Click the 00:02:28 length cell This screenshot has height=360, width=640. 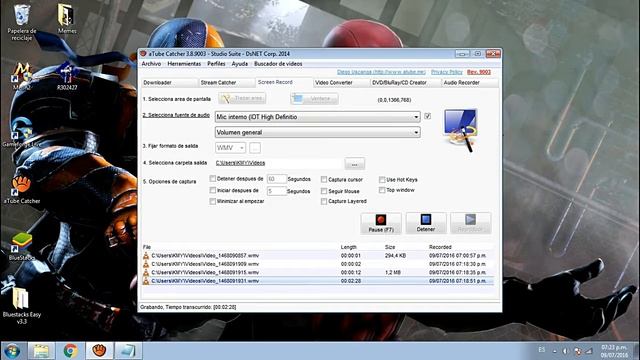click(351, 281)
